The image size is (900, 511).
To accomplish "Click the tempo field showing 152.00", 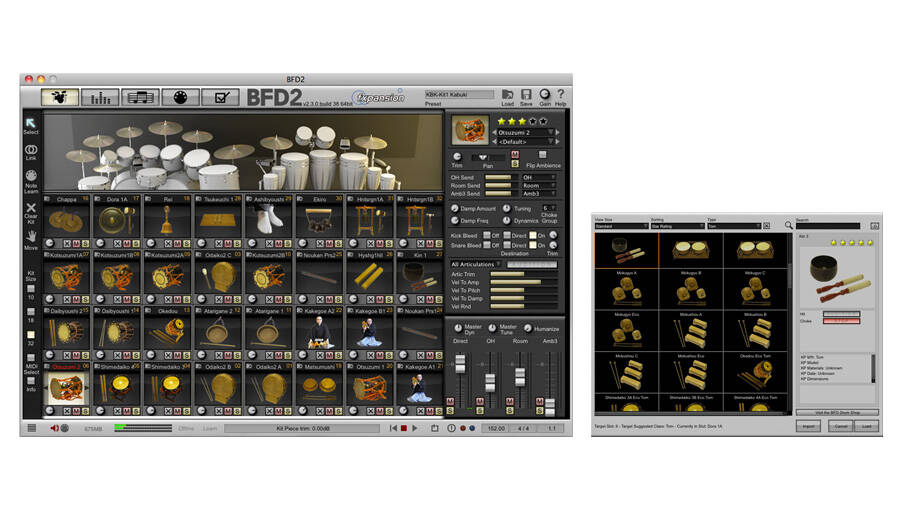I will (496, 428).
